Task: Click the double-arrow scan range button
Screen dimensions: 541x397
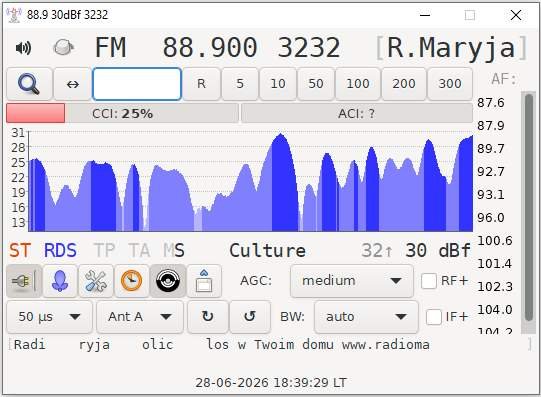Action: pyautogui.click(x=72, y=84)
